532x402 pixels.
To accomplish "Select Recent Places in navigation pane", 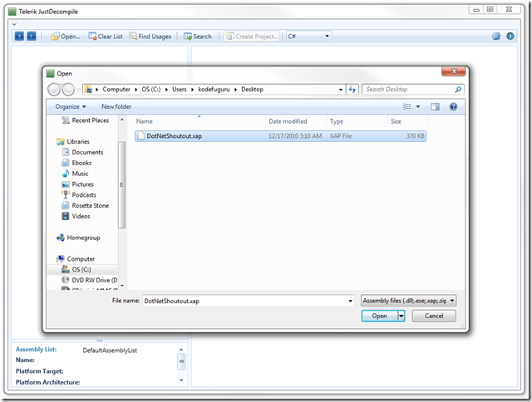I will pos(85,120).
